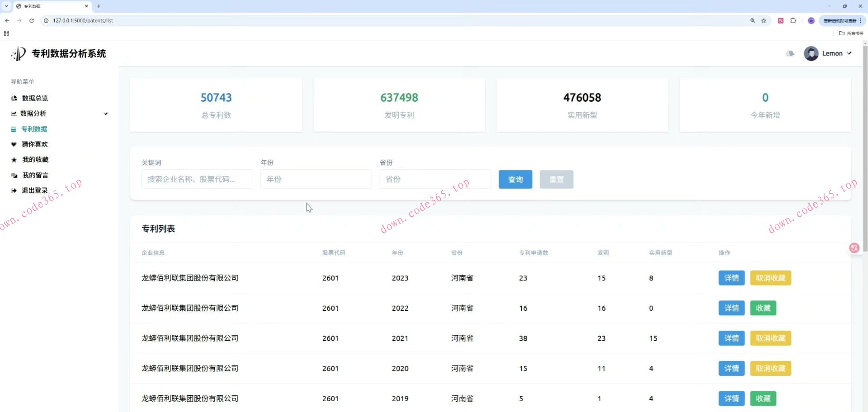Click the chat bubble icon beside 我的留言

pyautogui.click(x=14, y=175)
